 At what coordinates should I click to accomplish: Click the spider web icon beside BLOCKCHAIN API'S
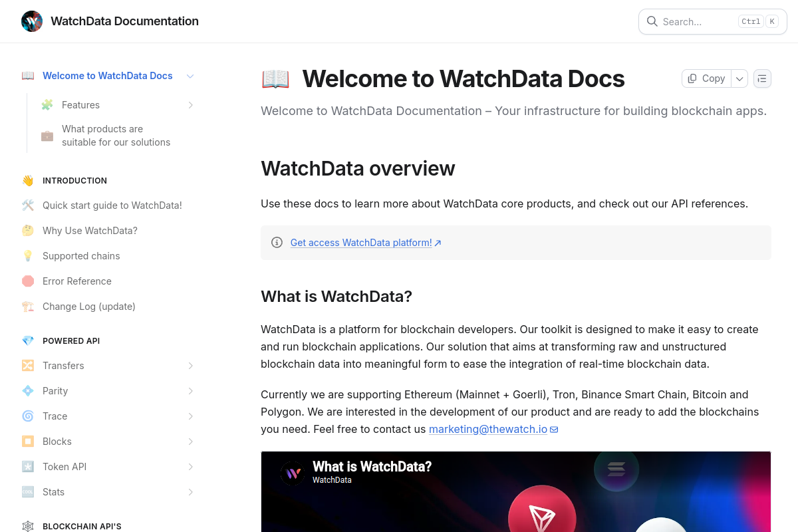[28, 527]
